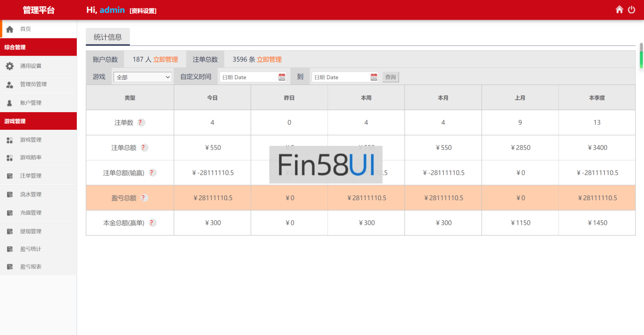Click the start 日期 Date input field
The width and height of the screenshot is (644, 335).
[248, 77]
